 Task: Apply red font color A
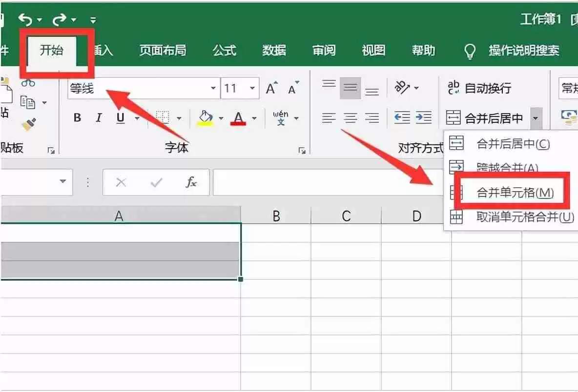point(238,118)
